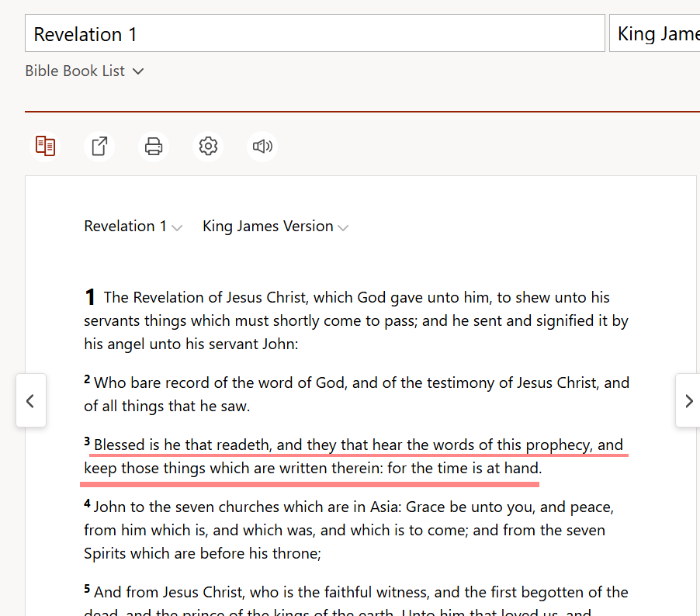
Task: Go to next chapter arrow
Action: coord(688,400)
